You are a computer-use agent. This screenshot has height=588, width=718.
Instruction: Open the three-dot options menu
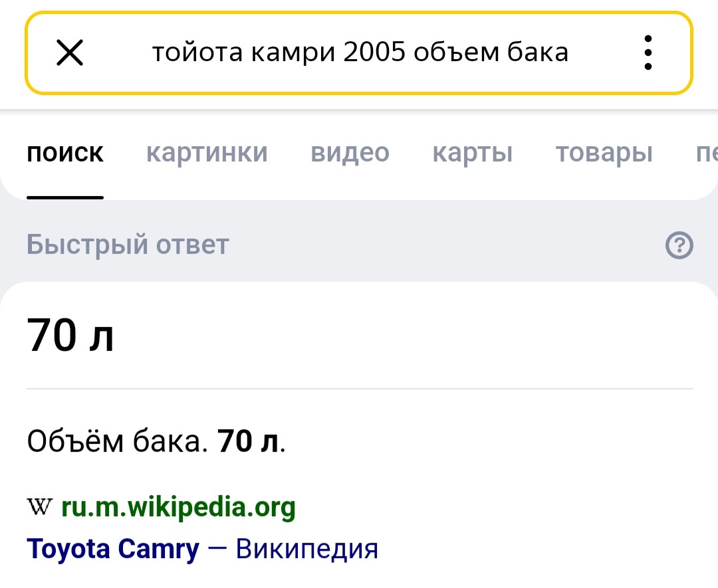pyautogui.click(x=648, y=52)
